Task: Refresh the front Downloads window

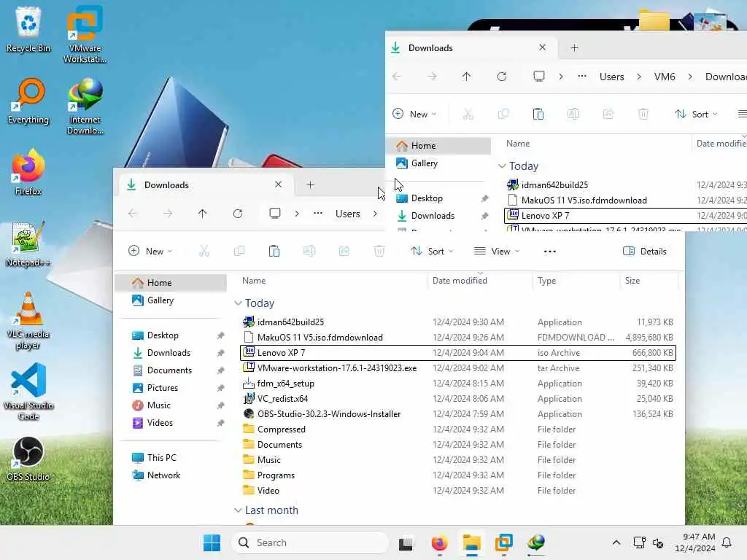Action: pyautogui.click(x=237, y=214)
